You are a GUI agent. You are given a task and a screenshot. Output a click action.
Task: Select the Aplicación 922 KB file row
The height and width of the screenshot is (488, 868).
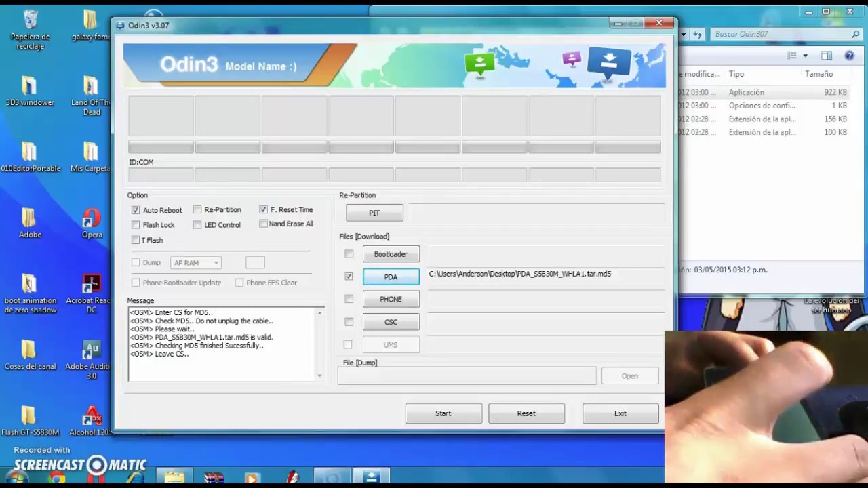[x=764, y=92]
